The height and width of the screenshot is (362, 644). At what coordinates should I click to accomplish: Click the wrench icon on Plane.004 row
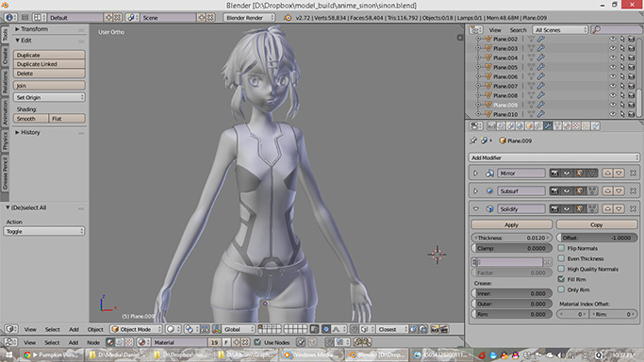click(x=541, y=58)
